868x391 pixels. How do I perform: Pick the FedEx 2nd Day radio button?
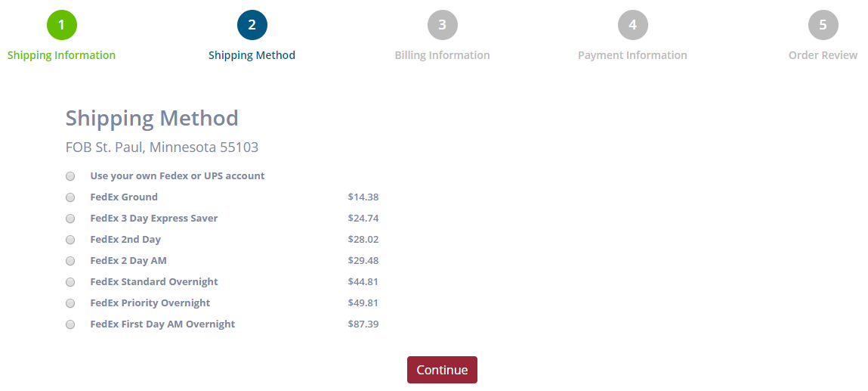(x=70, y=240)
